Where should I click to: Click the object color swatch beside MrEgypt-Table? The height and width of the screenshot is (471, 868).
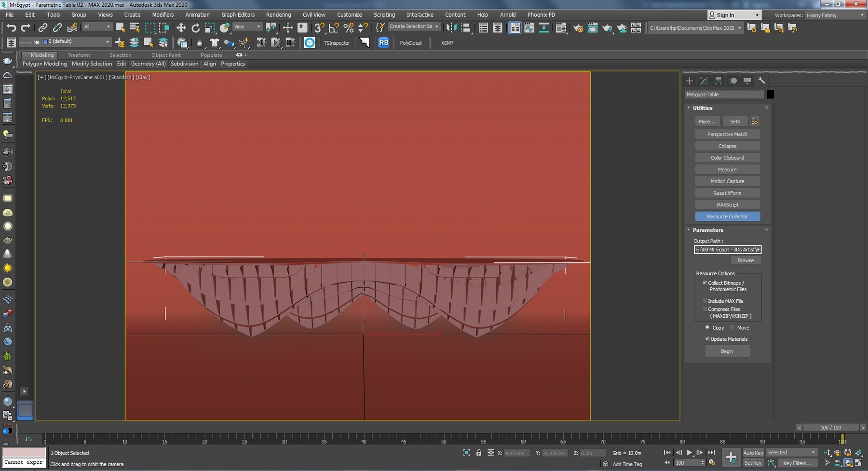[770, 94]
